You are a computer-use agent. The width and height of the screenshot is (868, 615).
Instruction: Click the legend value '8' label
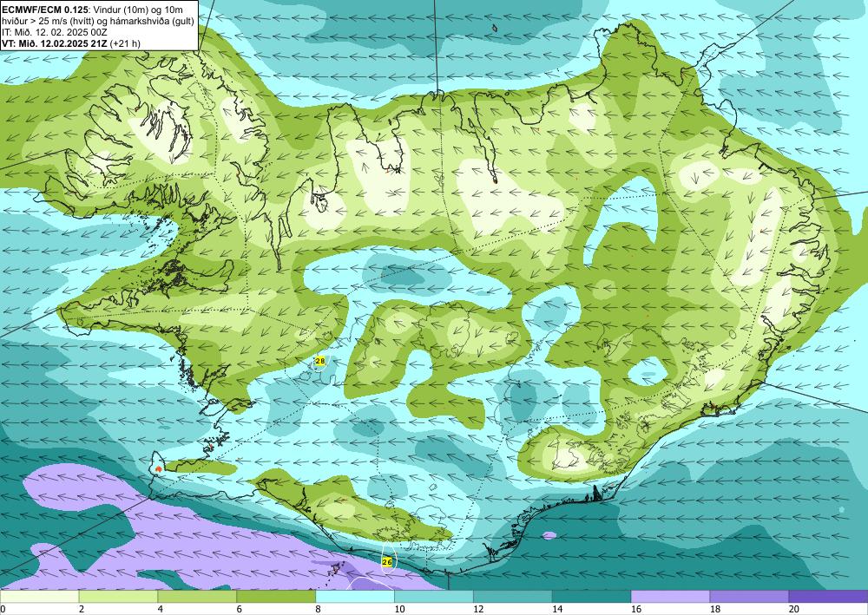[x=319, y=609]
